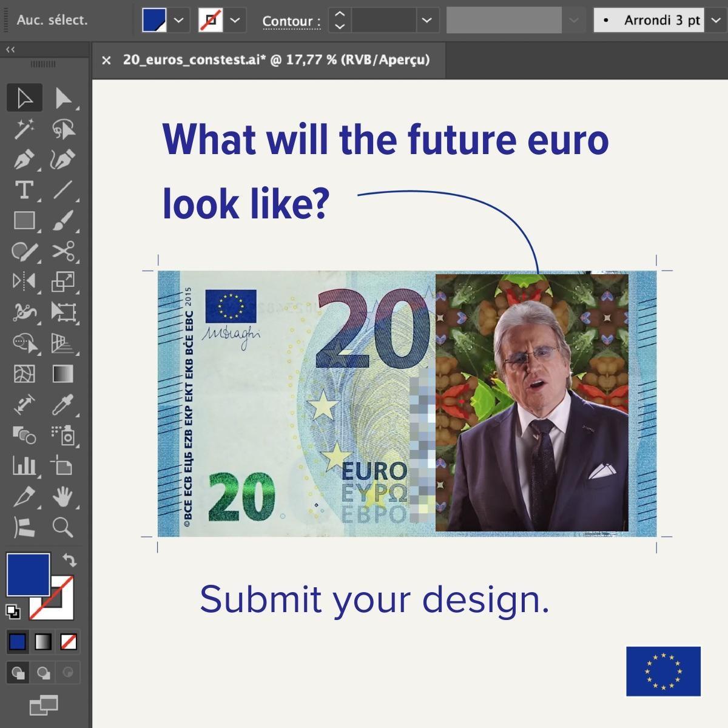The image size is (728, 728).
Task: Select the Zoom magnifier tool
Action: [x=62, y=527]
